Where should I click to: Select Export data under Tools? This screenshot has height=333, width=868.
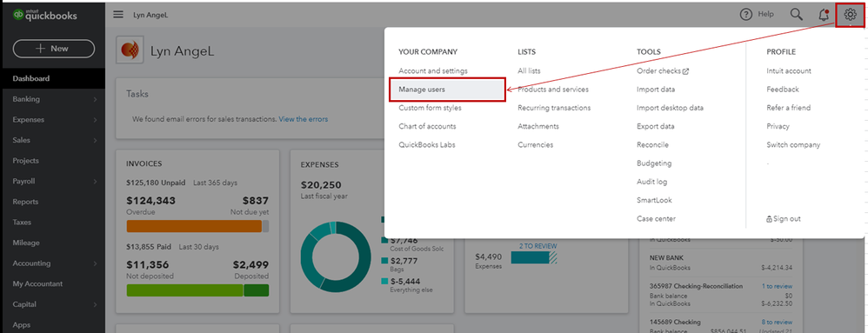656,126
